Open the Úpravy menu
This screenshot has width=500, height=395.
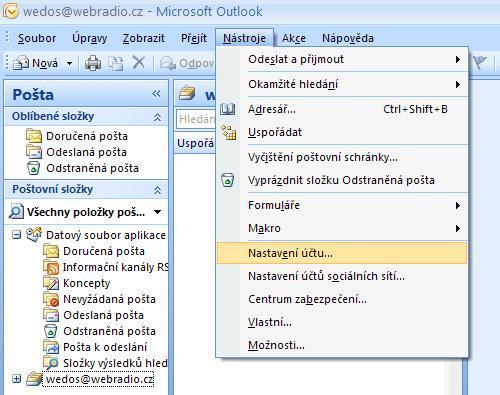[89, 38]
